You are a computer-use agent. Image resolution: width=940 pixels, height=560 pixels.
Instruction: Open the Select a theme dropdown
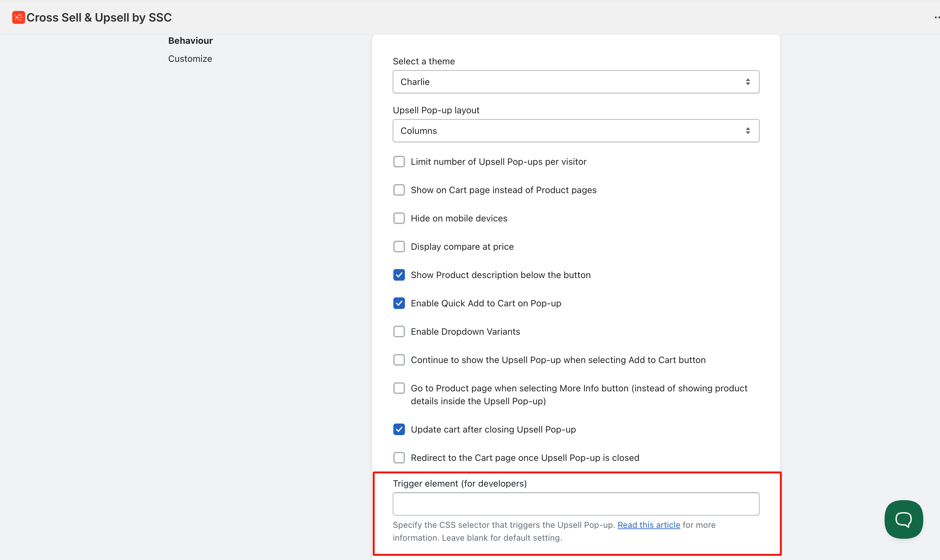(x=576, y=82)
